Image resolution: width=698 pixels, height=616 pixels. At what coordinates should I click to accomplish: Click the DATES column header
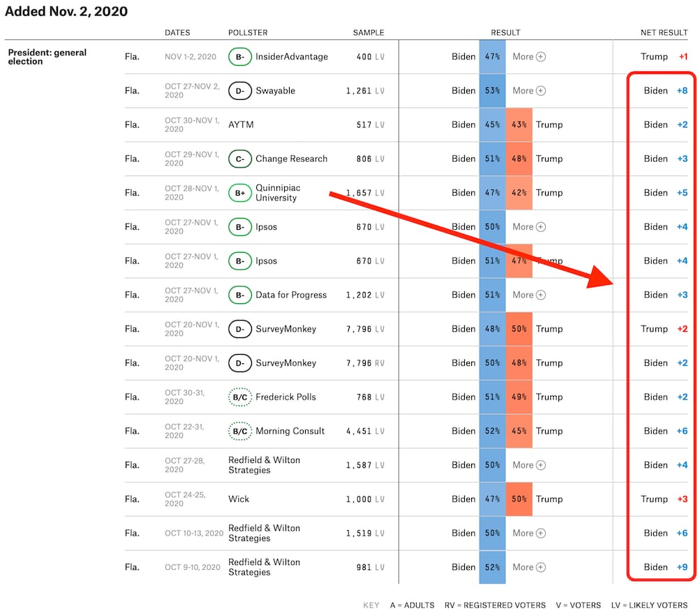click(177, 33)
